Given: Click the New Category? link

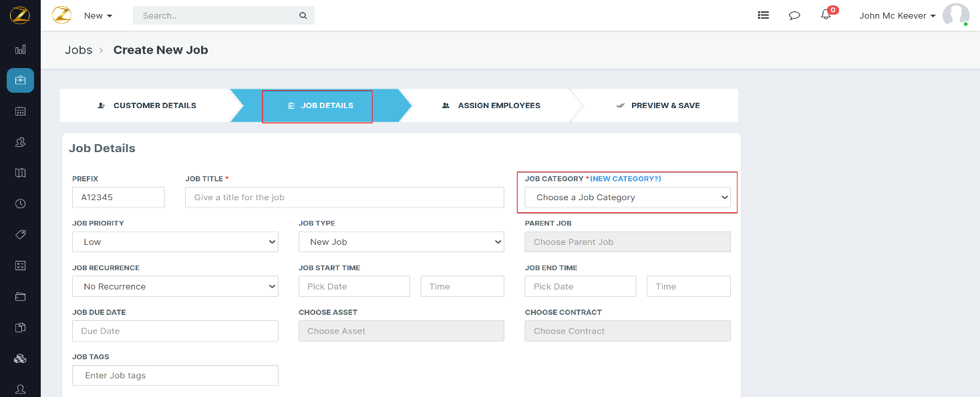Looking at the screenshot, I should [x=626, y=179].
